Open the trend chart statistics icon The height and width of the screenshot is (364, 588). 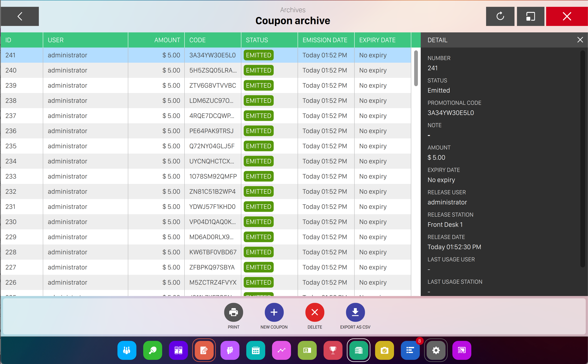coord(281,350)
